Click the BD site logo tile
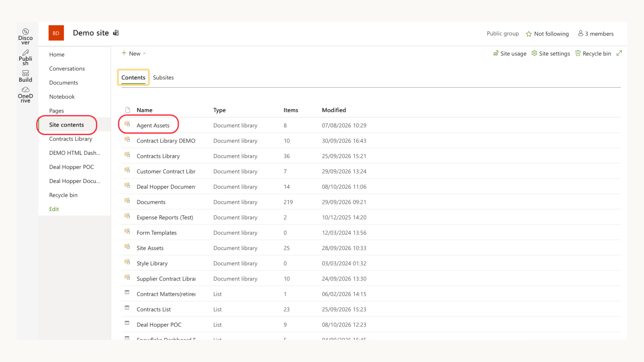This screenshot has width=644, height=362. [56, 33]
